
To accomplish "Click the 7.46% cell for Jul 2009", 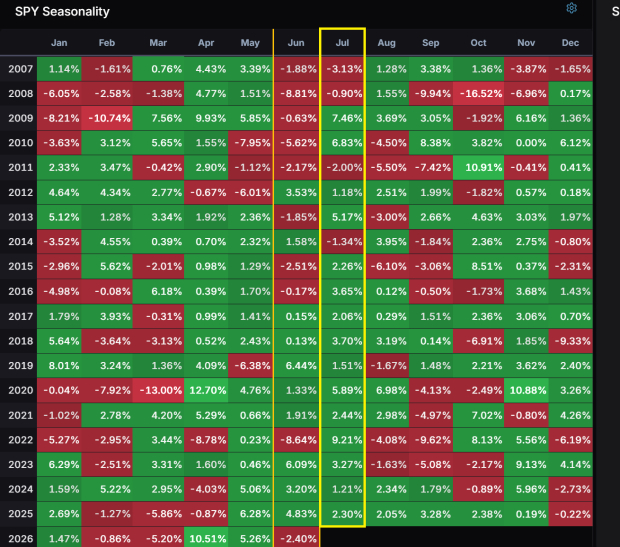I will point(342,118).
